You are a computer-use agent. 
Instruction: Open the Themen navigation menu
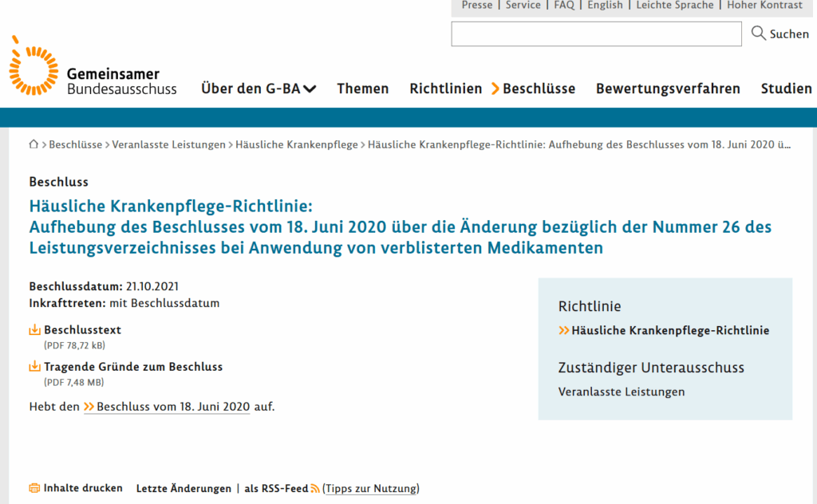[x=362, y=89]
